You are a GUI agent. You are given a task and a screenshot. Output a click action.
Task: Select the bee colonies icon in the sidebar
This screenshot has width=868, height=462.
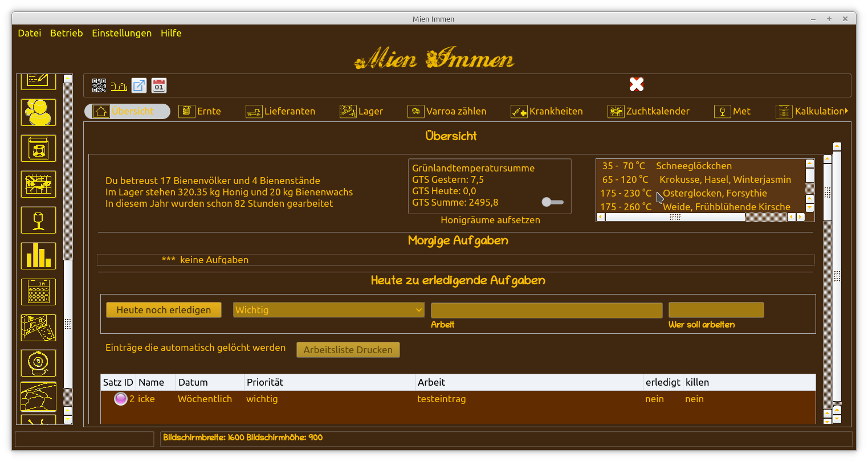coord(38,112)
